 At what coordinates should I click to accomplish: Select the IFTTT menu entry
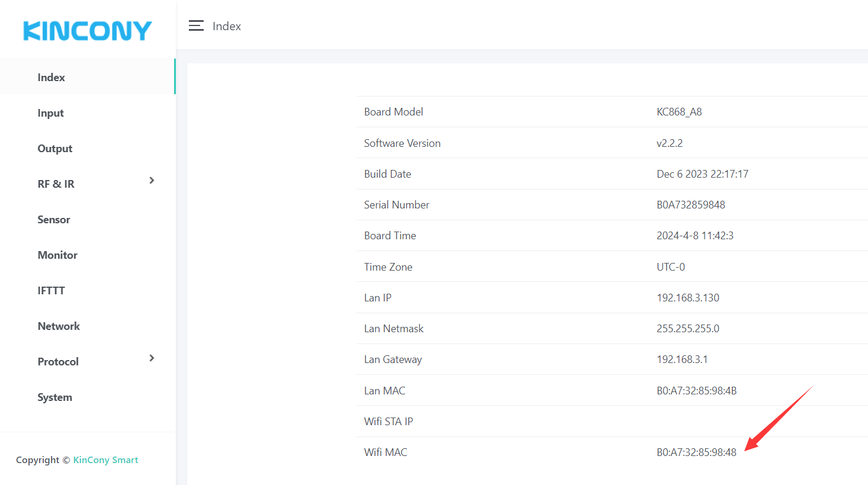tap(52, 291)
